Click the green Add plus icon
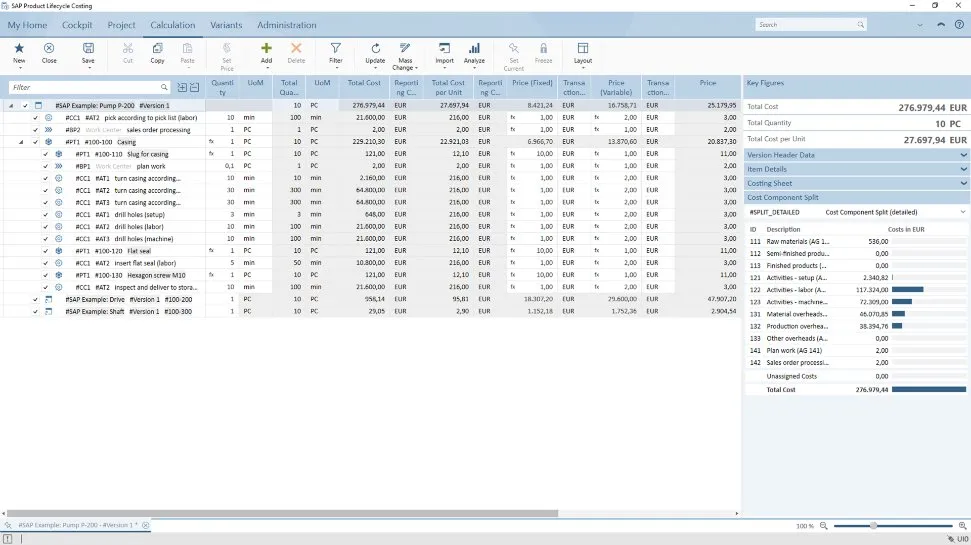This screenshot has width=971, height=545. tap(266, 48)
